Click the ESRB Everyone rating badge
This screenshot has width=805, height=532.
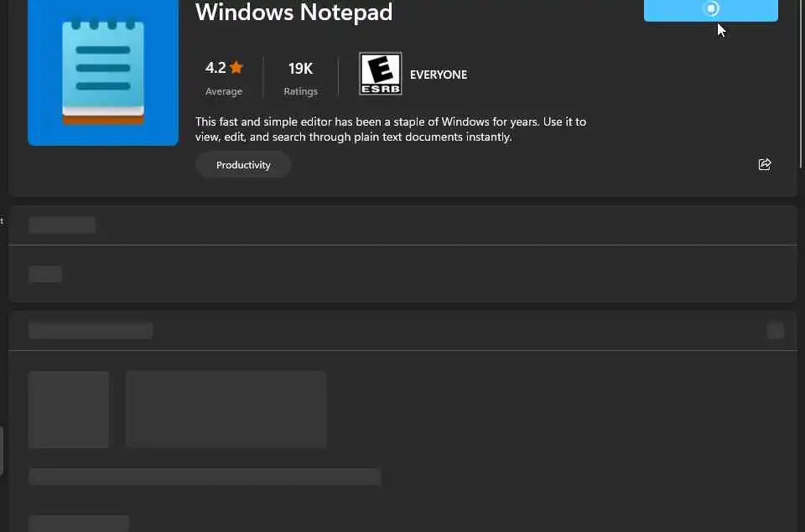coord(381,74)
